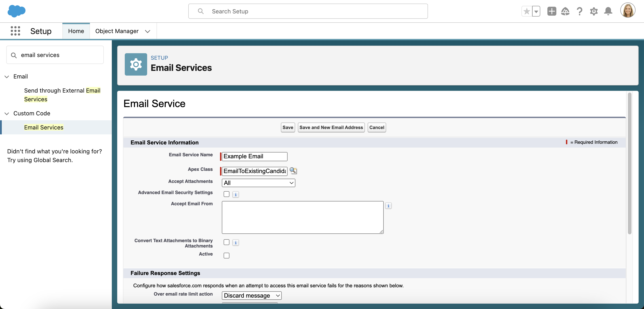The image size is (644, 309).
Task: Open the Object Manager tab
Action: tap(117, 31)
